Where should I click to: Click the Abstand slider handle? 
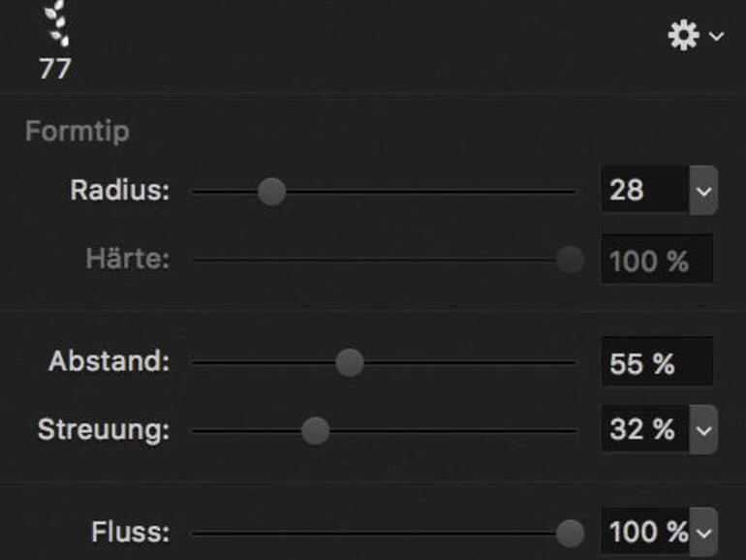350,362
